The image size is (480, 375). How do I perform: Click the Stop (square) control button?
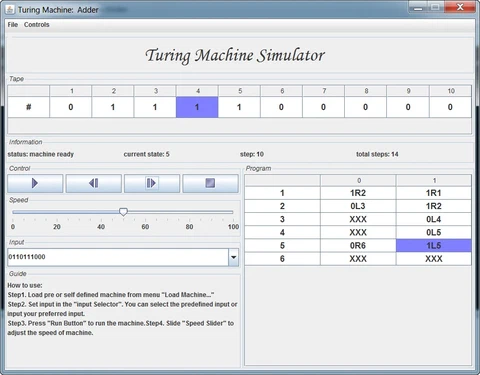[210, 183]
